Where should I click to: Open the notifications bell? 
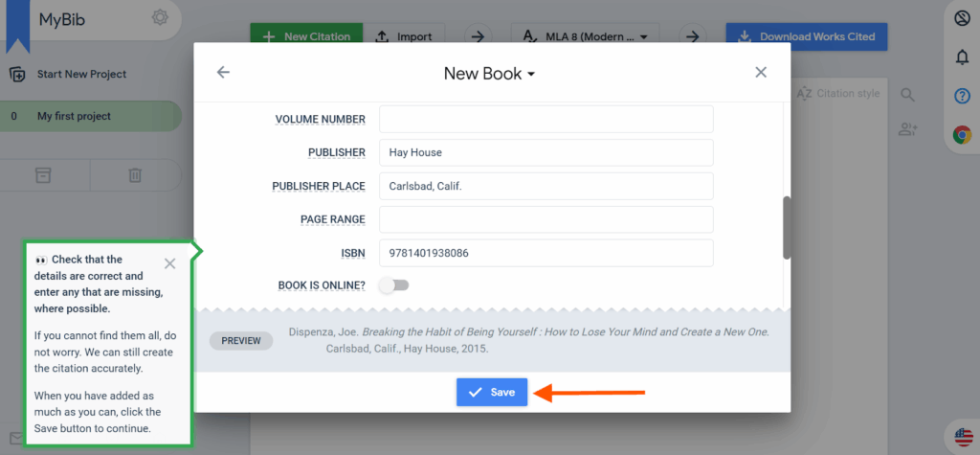[x=963, y=57]
